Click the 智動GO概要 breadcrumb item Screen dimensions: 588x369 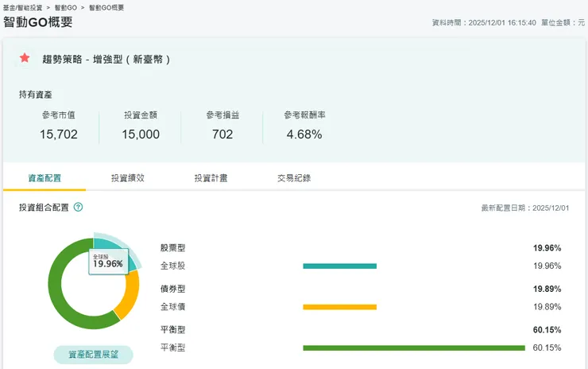[106, 7]
